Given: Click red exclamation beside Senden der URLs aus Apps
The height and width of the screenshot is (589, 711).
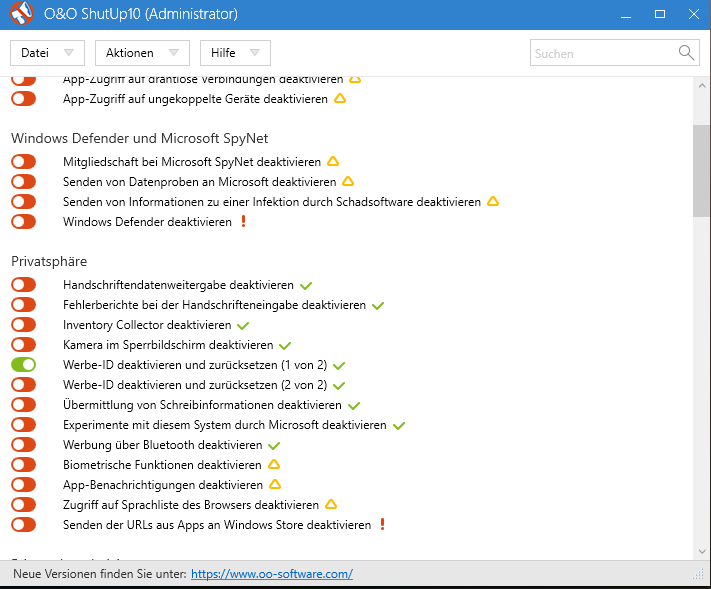Looking at the screenshot, I should pyautogui.click(x=382, y=525).
